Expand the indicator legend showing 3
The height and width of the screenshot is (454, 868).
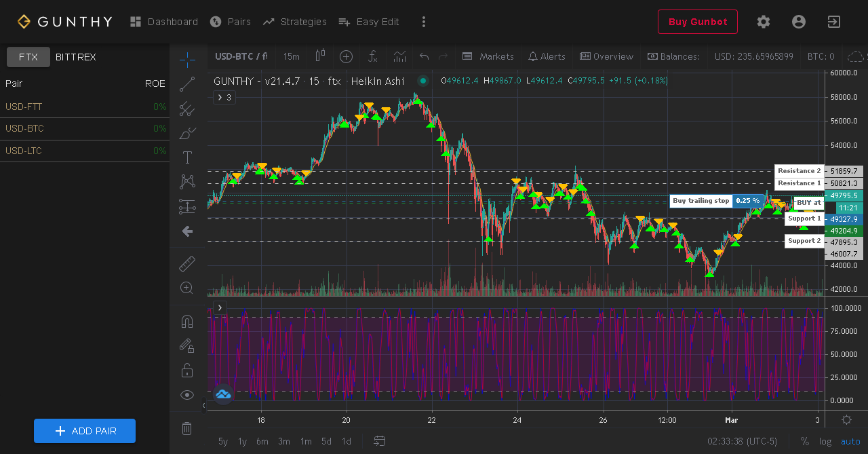(x=224, y=98)
